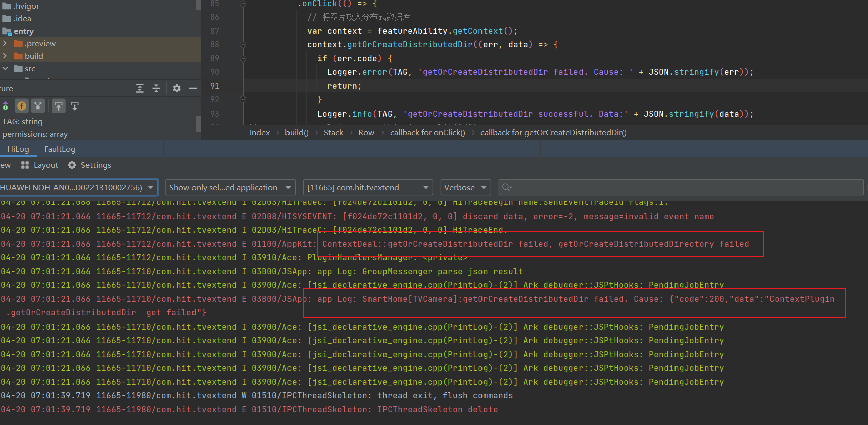The width and height of the screenshot is (868, 425).
Task: Toggle code fold marker on line 89
Action: [243, 58]
